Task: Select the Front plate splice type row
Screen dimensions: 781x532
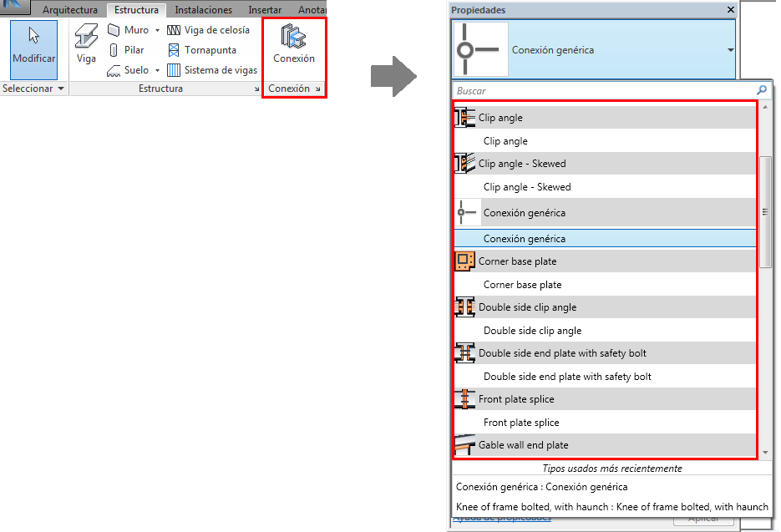Action: [605, 423]
